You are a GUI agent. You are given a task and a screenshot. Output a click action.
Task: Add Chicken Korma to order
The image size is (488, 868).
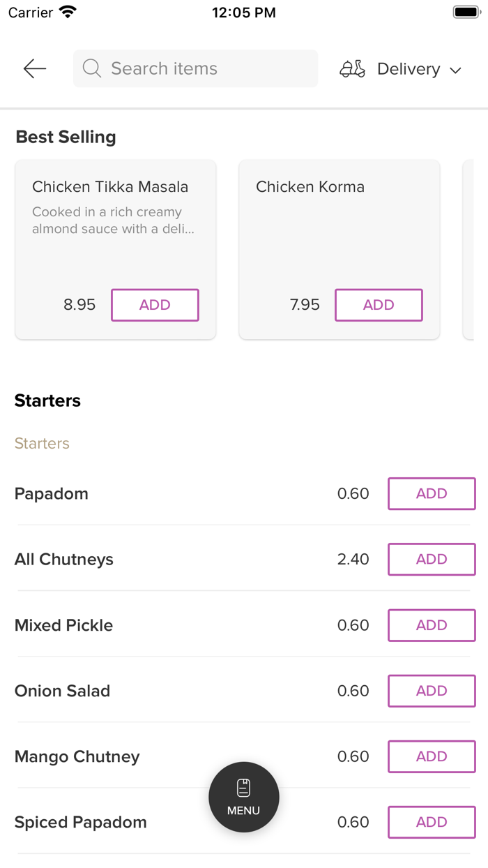coord(379,305)
